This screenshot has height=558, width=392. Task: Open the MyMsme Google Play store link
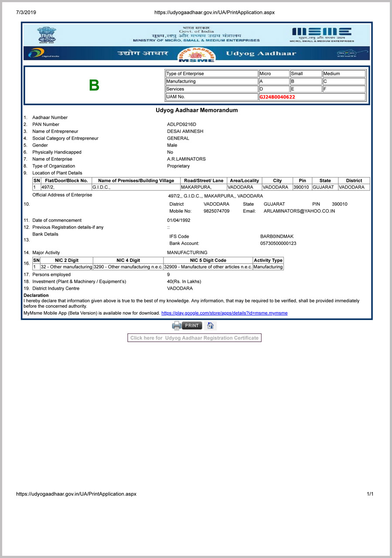click(225, 313)
